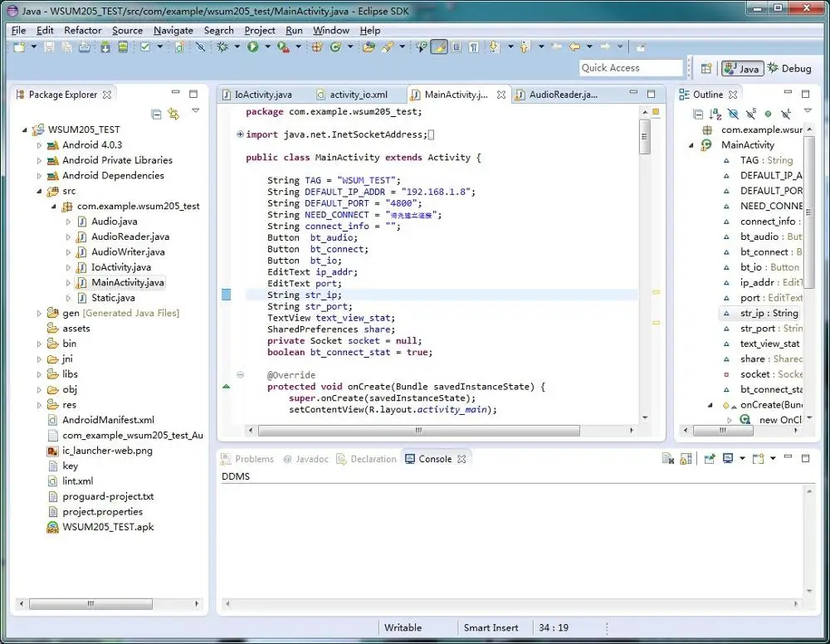Toggle Show Whitespace Characters button

pyautogui.click(x=474, y=47)
